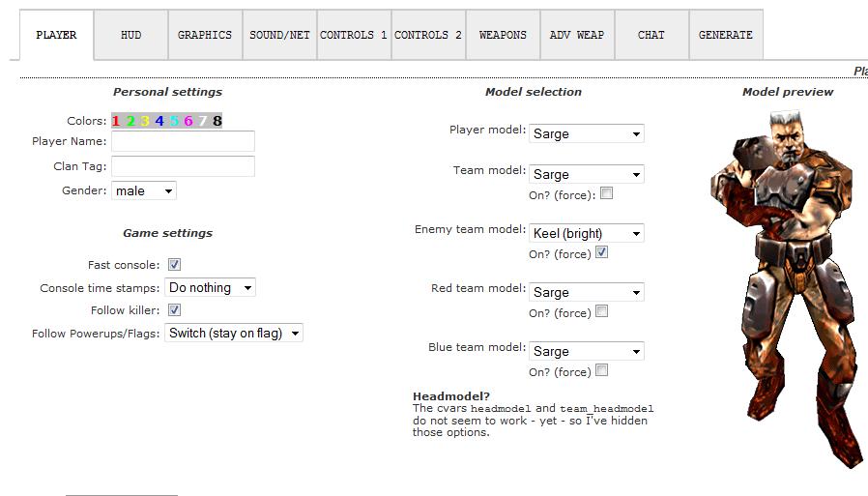The height and width of the screenshot is (496, 868).
Task: Toggle the Follow killer checkbox
Action: (174, 310)
